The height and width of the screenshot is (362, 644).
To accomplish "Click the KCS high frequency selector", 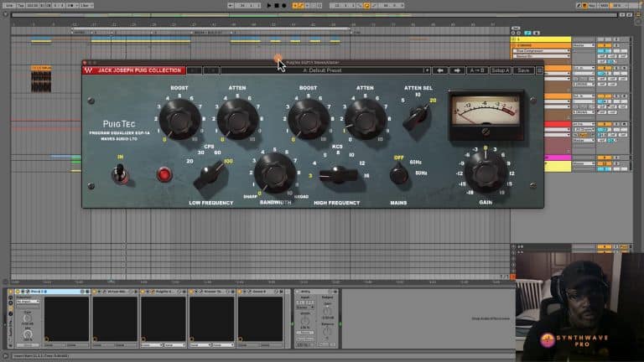I will [x=338, y=175].
